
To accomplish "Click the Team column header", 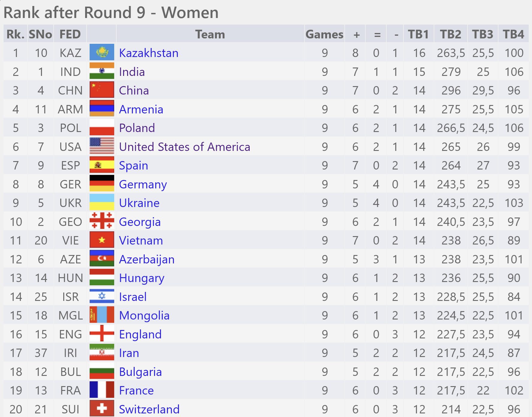I will click(210, 34).
